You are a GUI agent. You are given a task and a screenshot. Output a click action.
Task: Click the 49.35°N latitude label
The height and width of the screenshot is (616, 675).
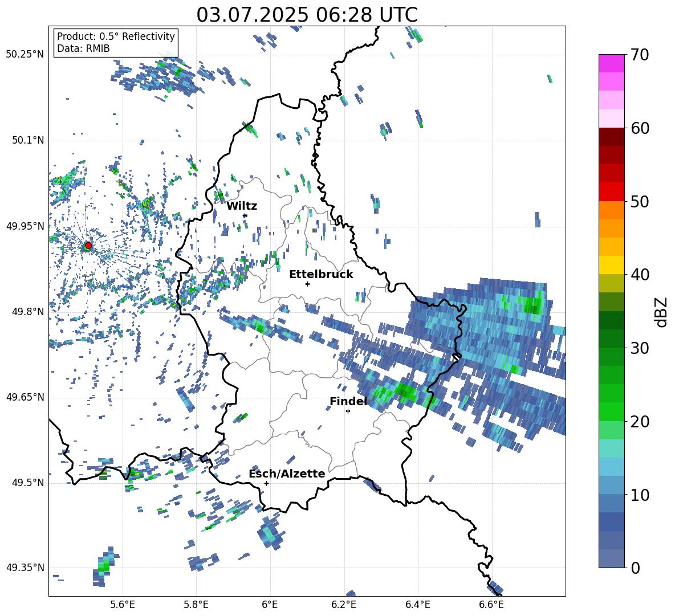25,568
